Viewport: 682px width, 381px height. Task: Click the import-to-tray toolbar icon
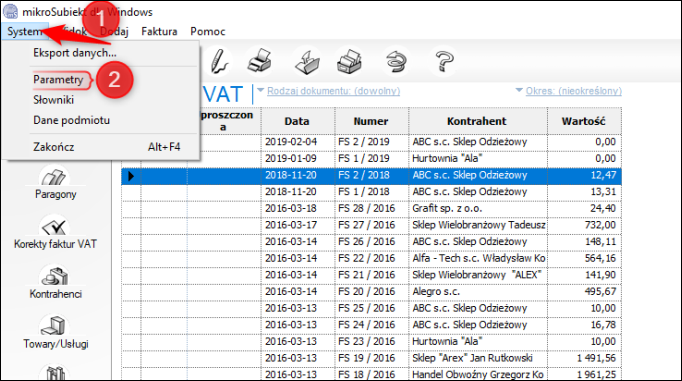pos(307,61)
